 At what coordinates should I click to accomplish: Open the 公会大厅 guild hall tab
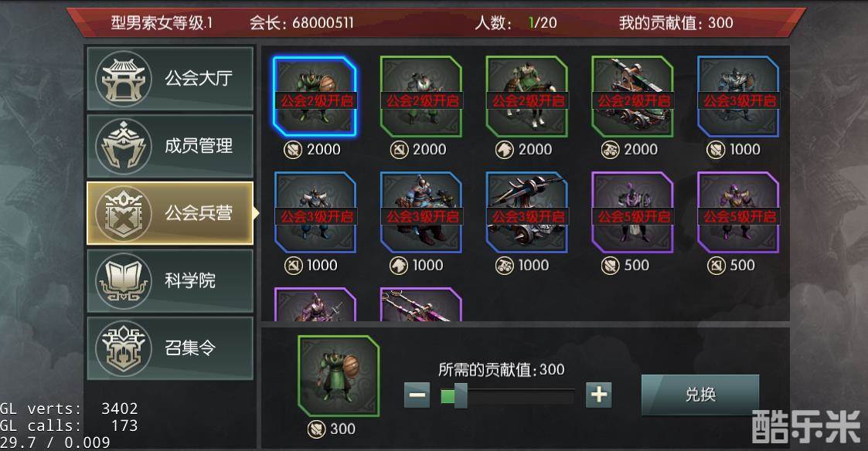[170, 79]
